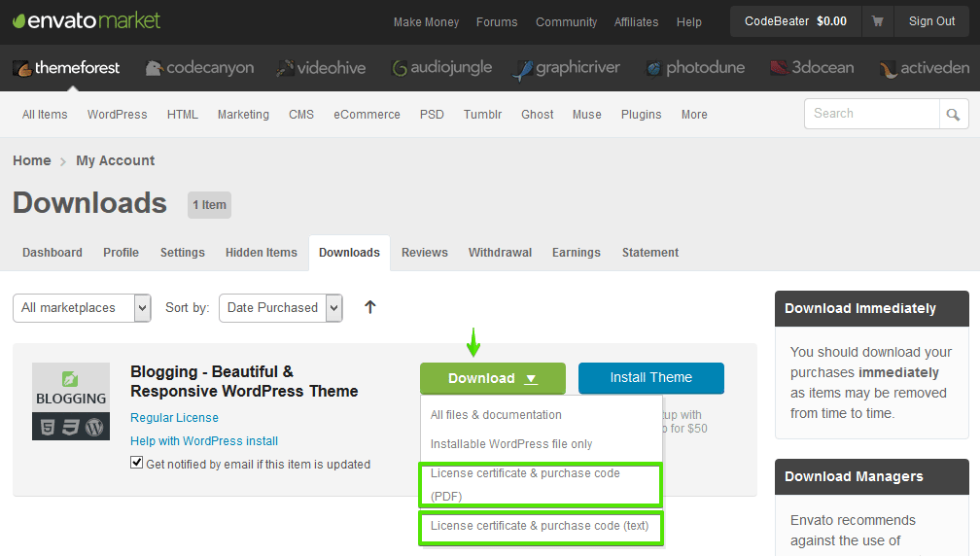
Task: Open the ThemeForest marketplace logo
Action: coord(66,68)
